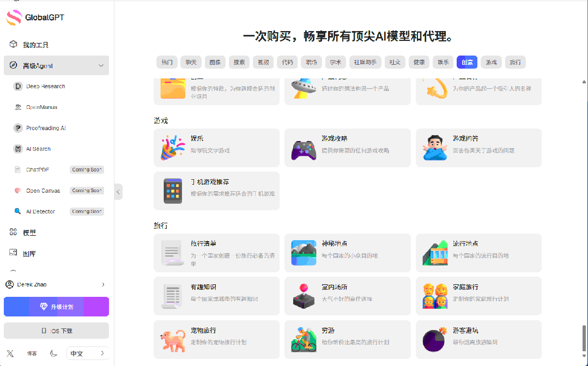Toggle dark mode with the moon icon
588x366 pixels.
pos(52,353)
